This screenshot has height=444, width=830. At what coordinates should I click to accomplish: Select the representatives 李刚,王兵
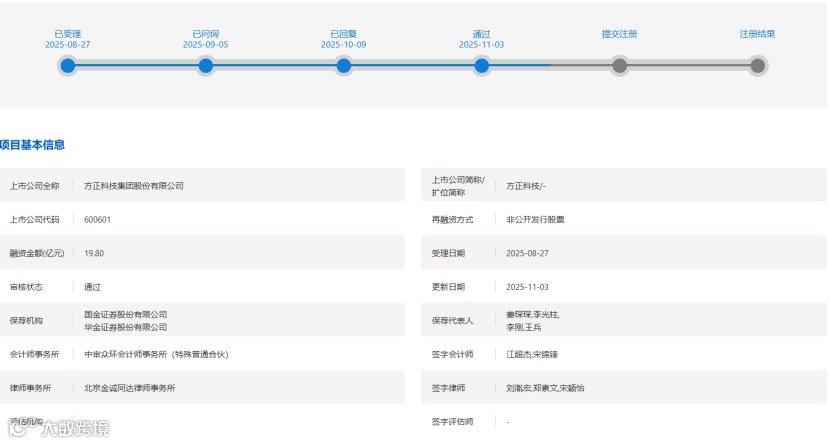(x=524, y=327)
